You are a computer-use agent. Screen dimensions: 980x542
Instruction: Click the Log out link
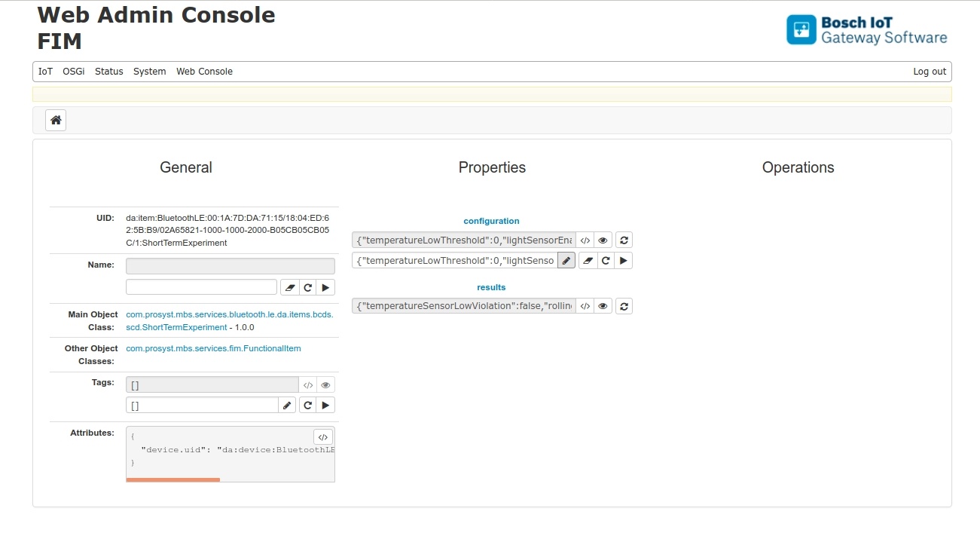(x=930, y=72)
